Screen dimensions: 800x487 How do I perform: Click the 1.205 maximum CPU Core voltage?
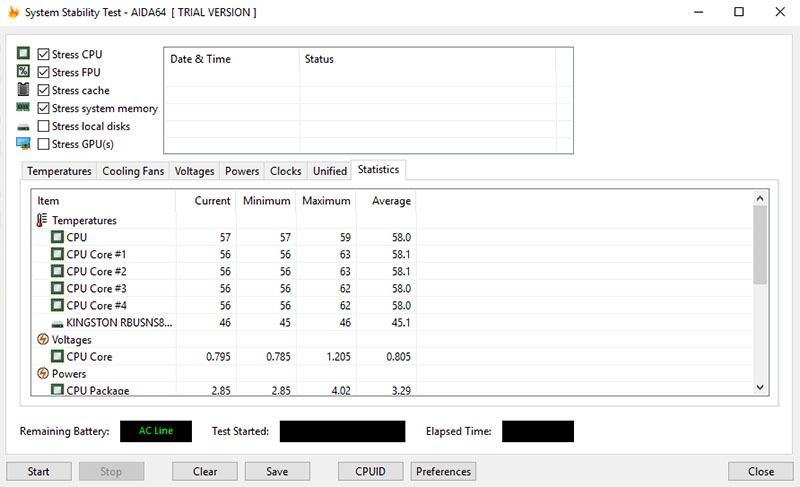click(x=338, y=356)
